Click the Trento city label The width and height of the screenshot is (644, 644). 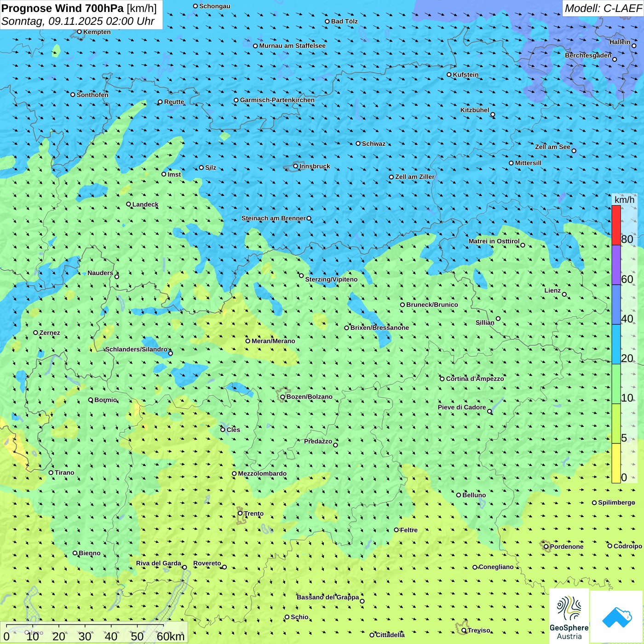tap(254, 513)
